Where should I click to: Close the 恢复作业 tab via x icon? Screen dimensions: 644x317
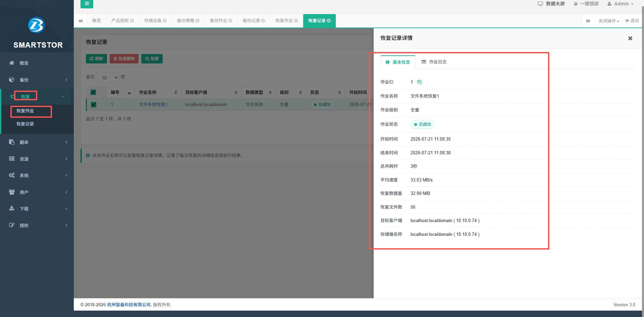[296, 21]
